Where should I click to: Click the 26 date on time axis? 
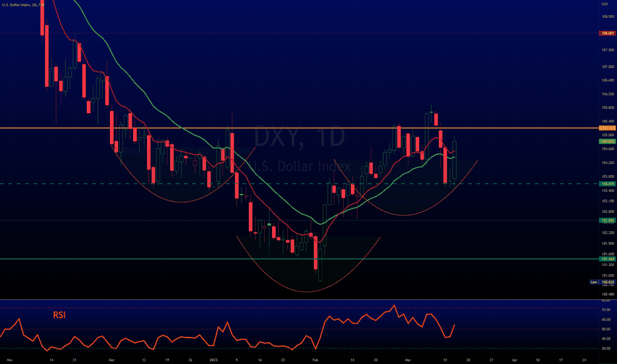(191, 360)
